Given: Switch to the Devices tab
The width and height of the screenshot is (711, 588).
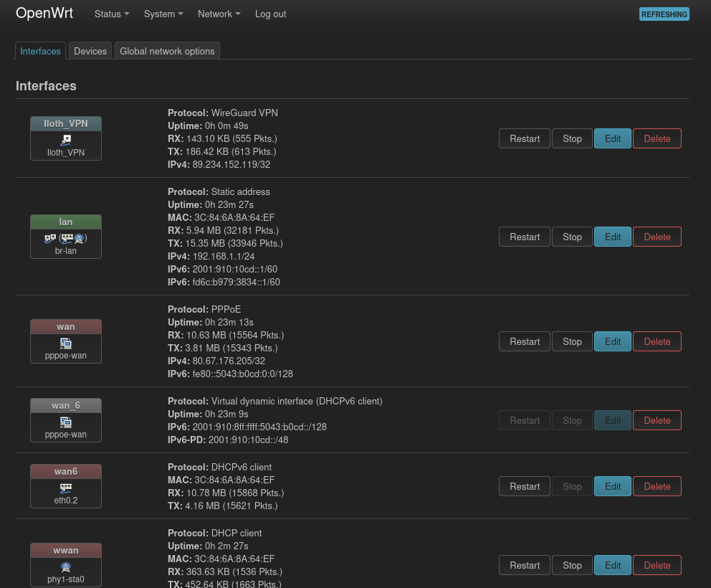Looking at the screenshot, I should coord(90,51).
